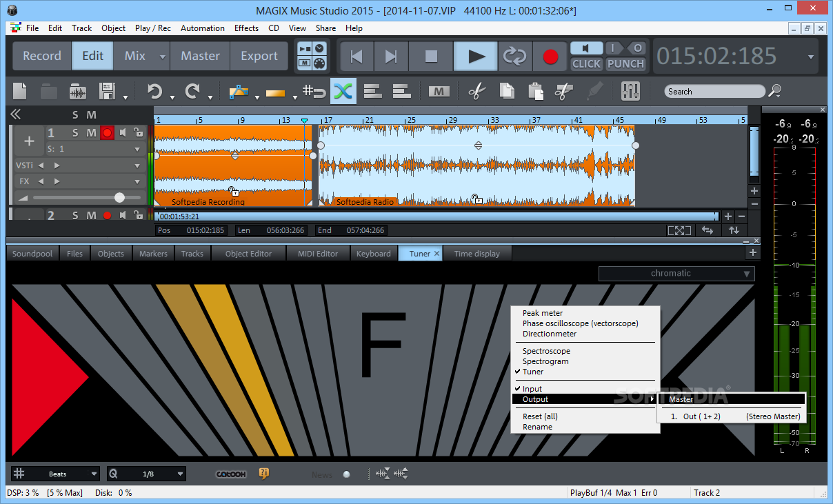The width and height of the screenshot is (833, 504).
Task: Open the Keyboard tab
Action: (x=374, y=254)
